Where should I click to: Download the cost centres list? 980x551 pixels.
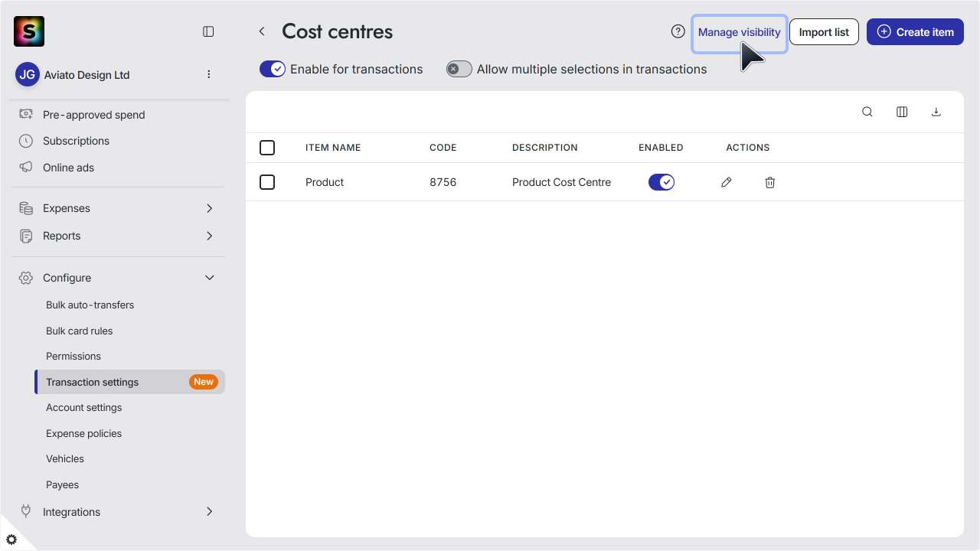point(936,112)
